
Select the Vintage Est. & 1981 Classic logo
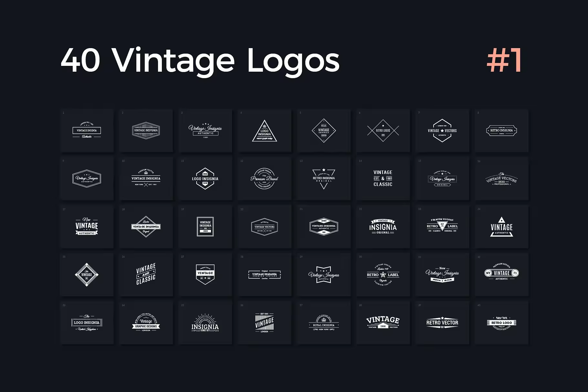(x=383, y=179)
